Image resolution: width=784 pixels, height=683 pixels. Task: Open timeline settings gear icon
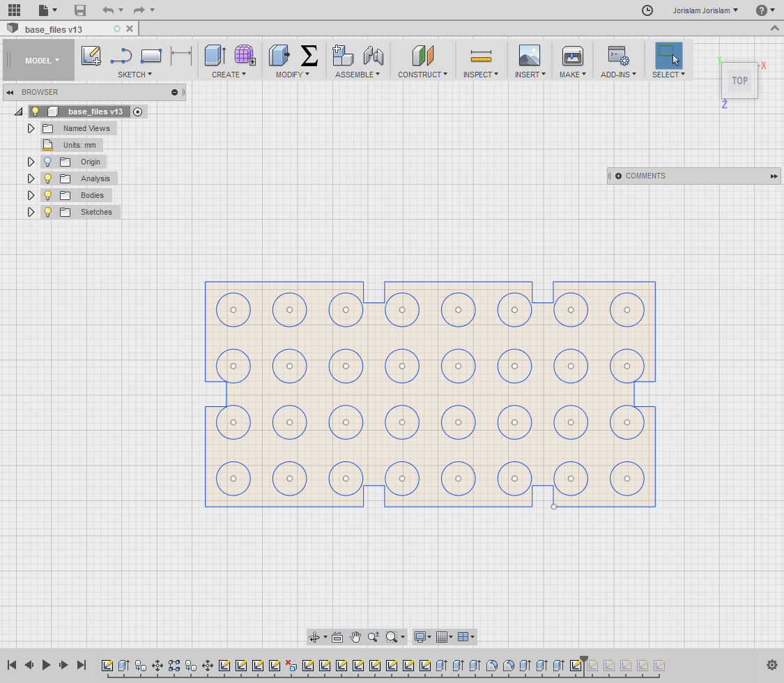[x=772, y=664]
